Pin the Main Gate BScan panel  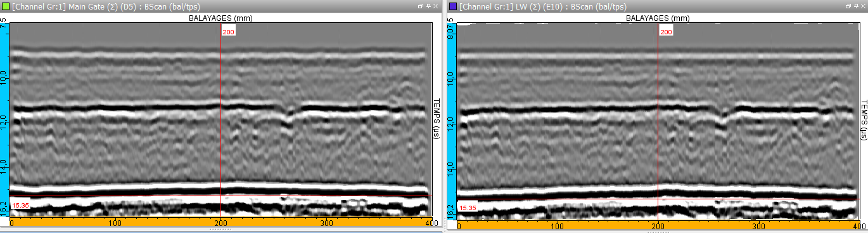click(x=428, y=6)
